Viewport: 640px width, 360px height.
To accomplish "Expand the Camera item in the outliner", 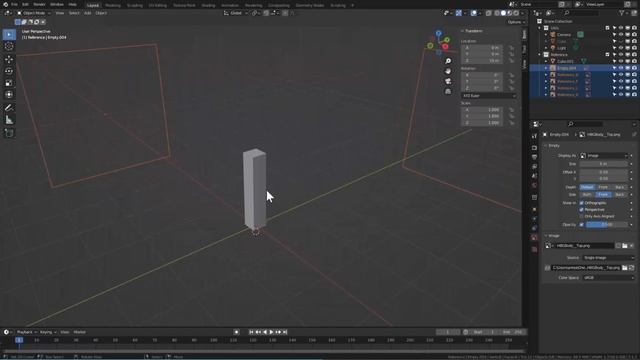I will 546,35.
